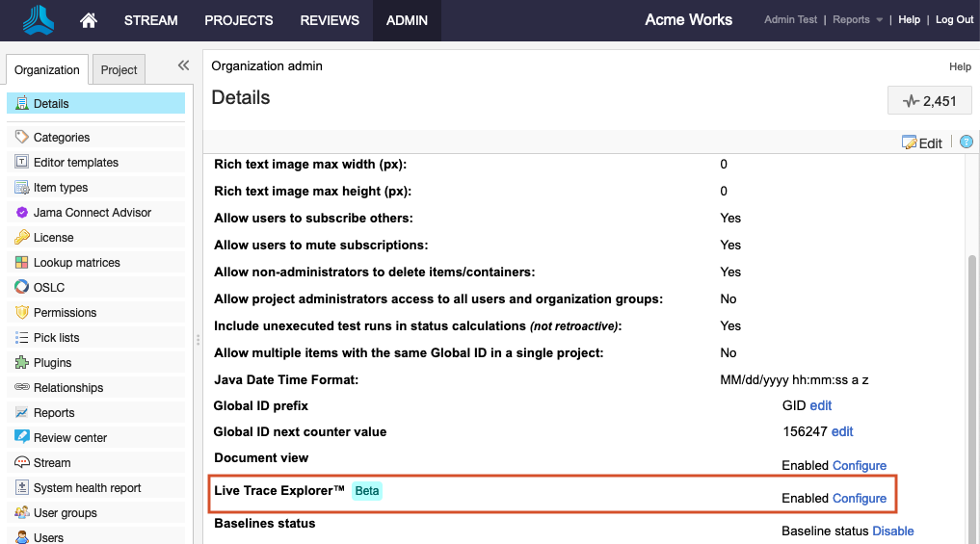Edit the Global ID next counter value
The width and height of the screenshot is (980, 544).
click(842, 431)
